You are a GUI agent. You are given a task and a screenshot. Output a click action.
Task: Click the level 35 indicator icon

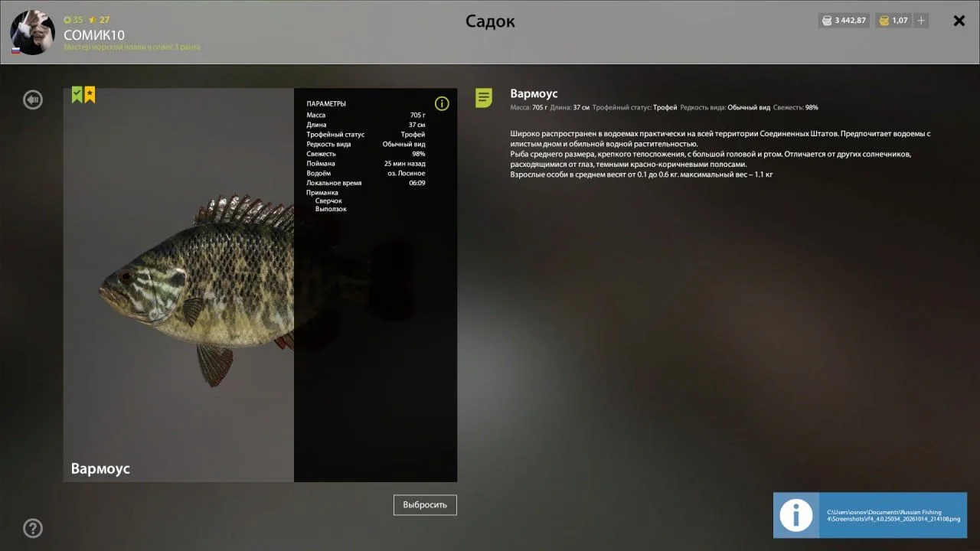[73, 20]
